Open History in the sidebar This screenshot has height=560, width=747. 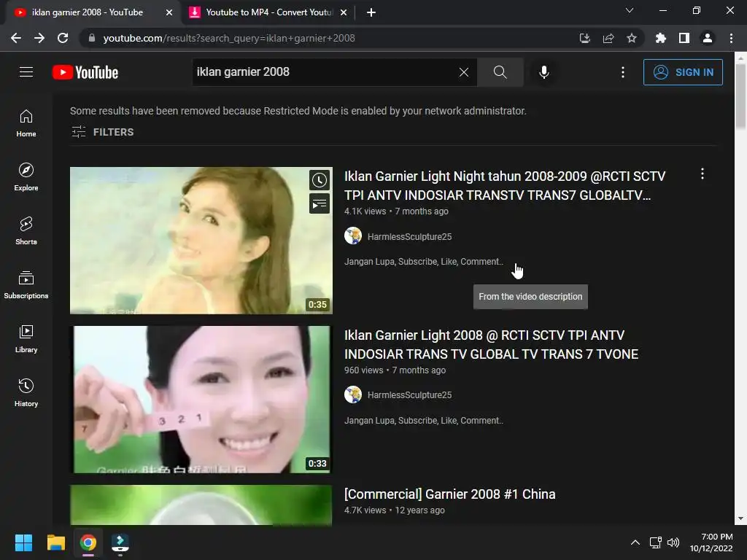tap(26, 392)
